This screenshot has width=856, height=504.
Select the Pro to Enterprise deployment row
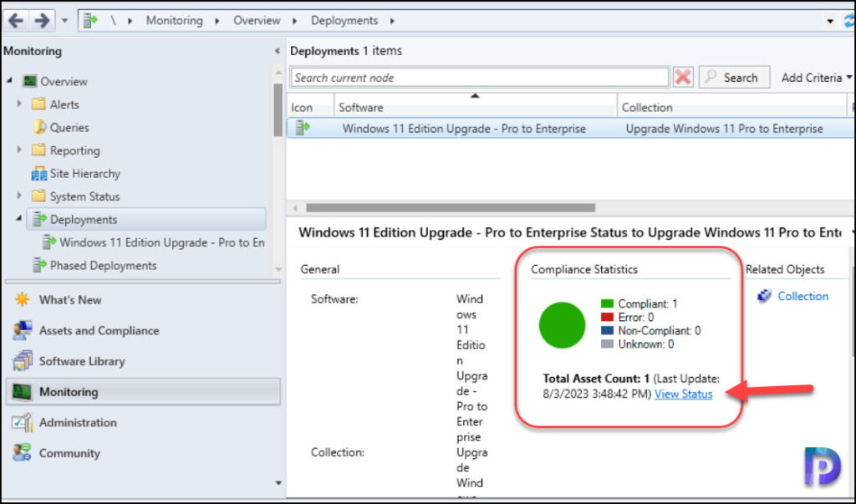coord(570,129)
